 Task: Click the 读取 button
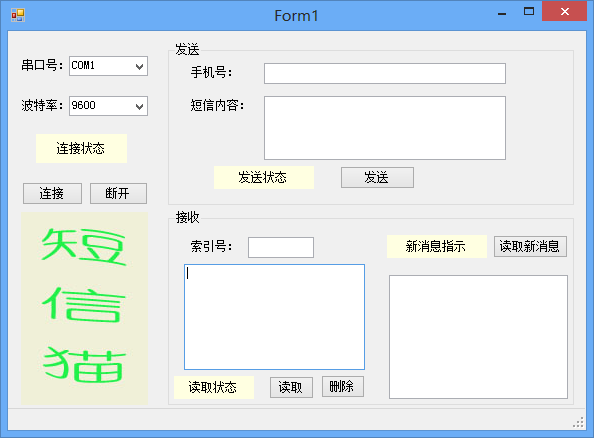[291, 387]
